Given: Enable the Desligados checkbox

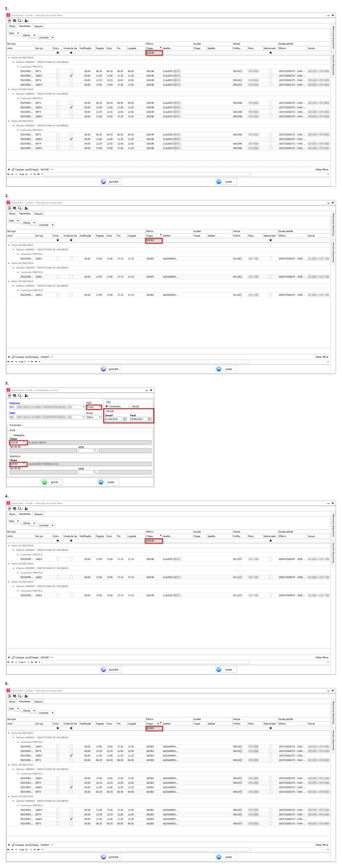Looking at the screenshot, I should 11,435.
